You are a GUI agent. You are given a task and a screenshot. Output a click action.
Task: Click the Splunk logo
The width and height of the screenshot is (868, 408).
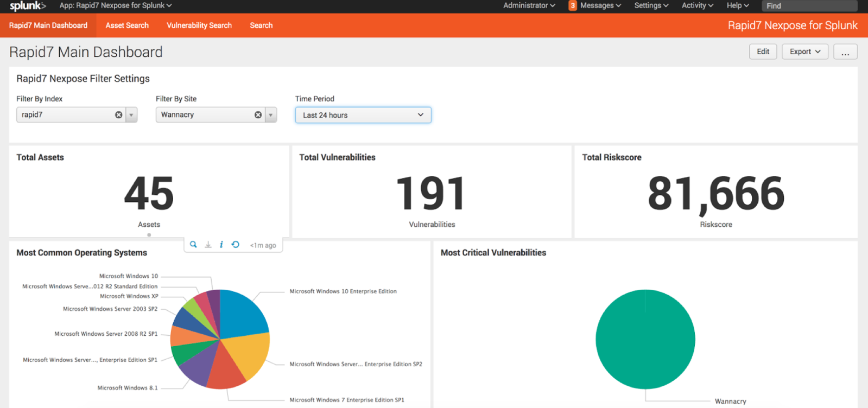(28, 6)
